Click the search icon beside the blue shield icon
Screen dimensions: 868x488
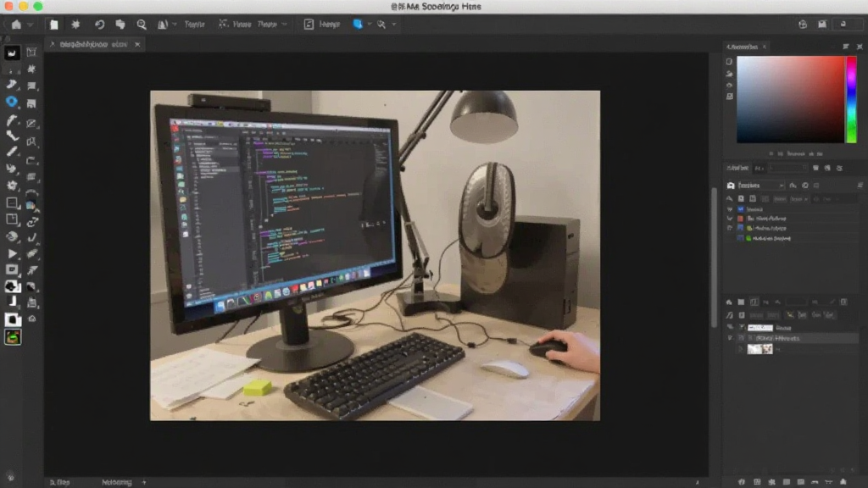point(381,25)
